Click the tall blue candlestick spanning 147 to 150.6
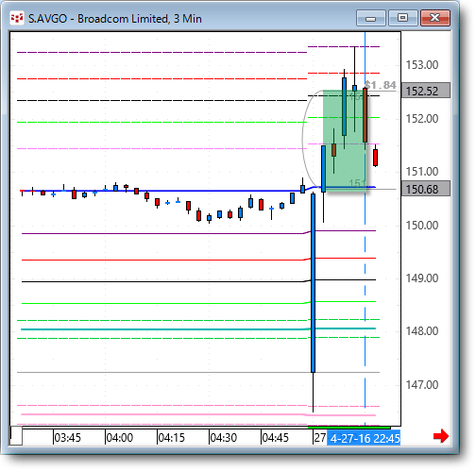The height and width of the screenshot is (471, 476). point(313,283)
